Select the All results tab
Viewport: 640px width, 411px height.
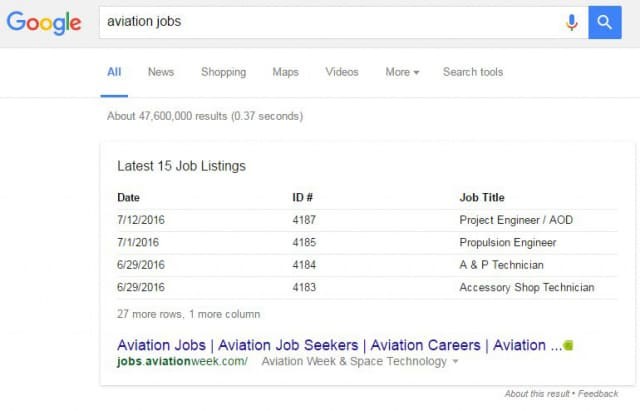pos(114,72)
